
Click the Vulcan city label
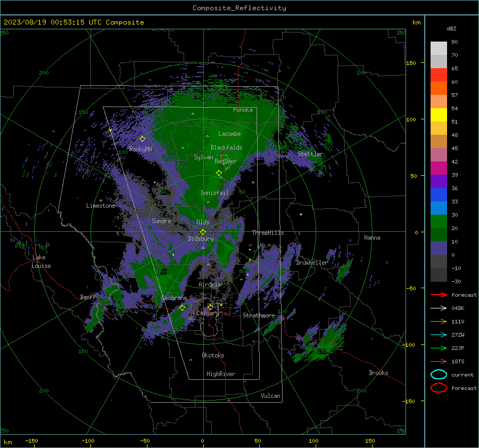click(x=271, y=396)
